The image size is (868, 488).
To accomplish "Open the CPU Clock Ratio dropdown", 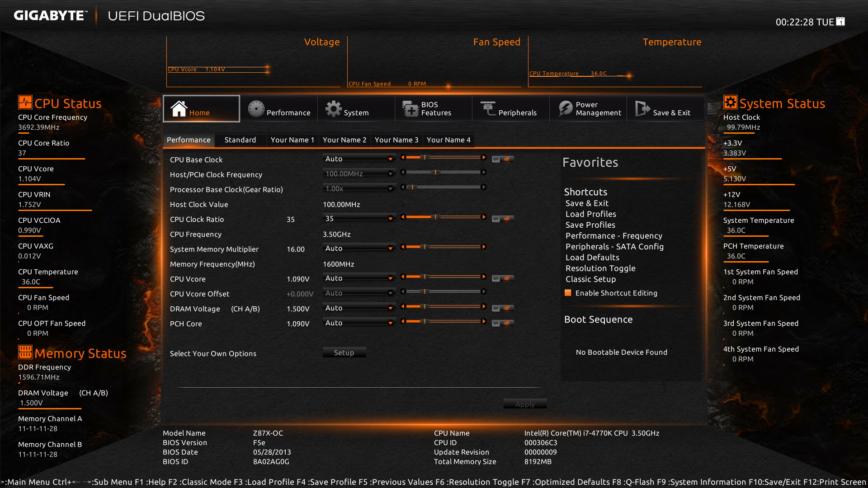I will point(359,218).
